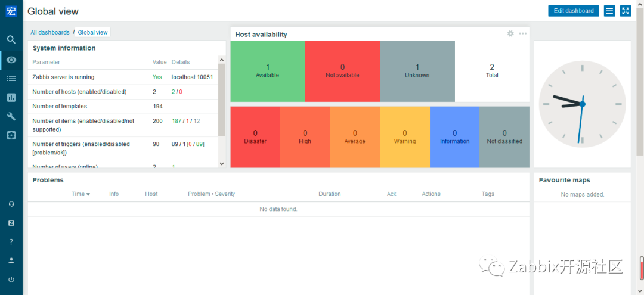The image size is (644, 295).
Task: Click System information scroll down arrow
Action: point(222,164)
